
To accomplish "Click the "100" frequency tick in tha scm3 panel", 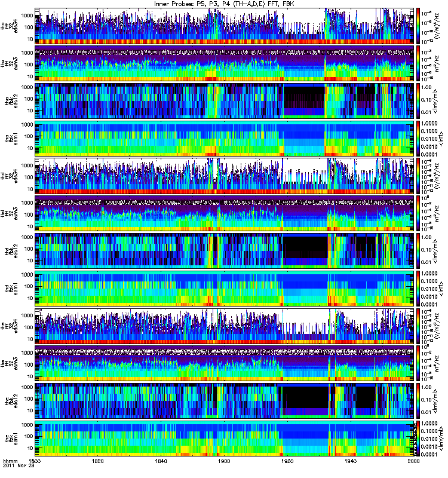I will coord(28,65).
